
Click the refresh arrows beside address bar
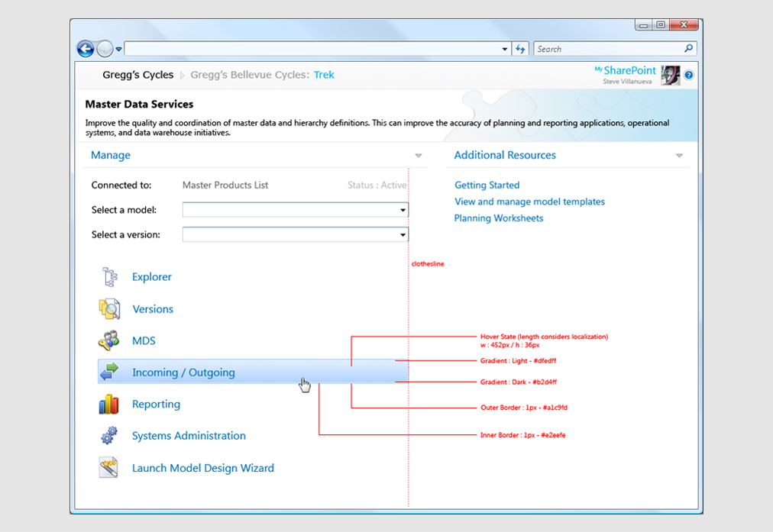520,49
